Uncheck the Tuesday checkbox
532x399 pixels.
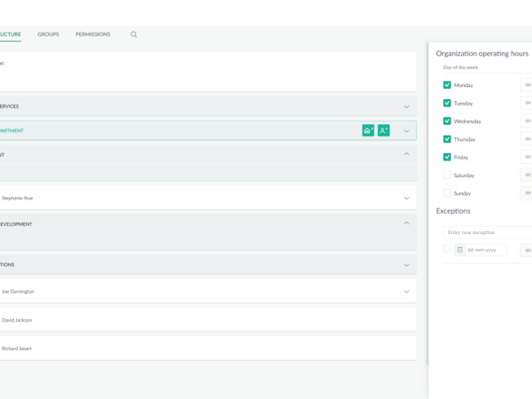[x=447, y=103]
